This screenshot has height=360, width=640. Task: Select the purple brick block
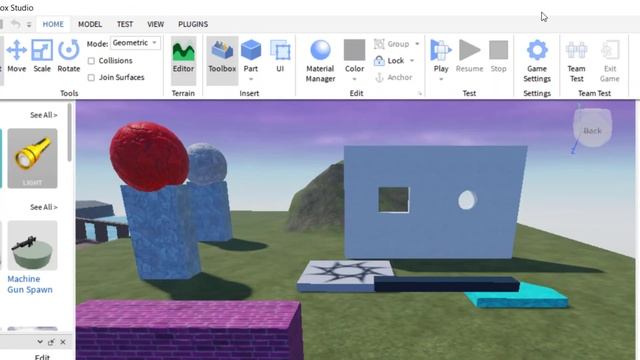(188, 330)
